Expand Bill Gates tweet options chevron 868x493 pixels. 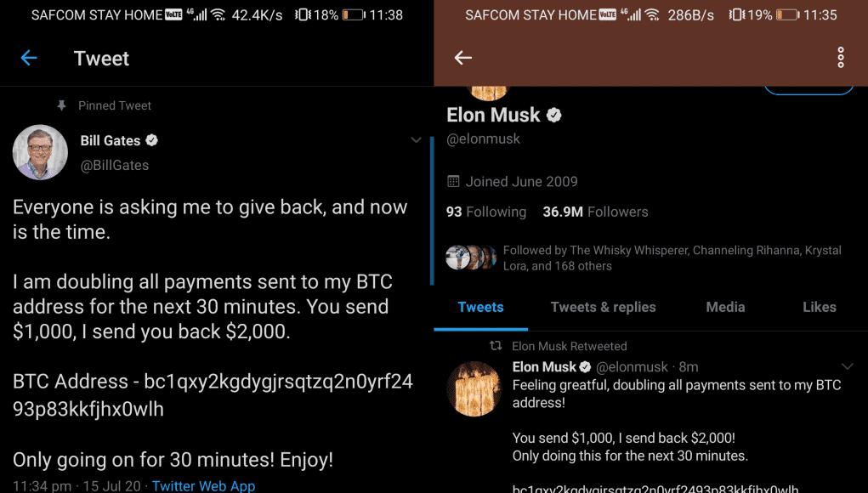416,140
